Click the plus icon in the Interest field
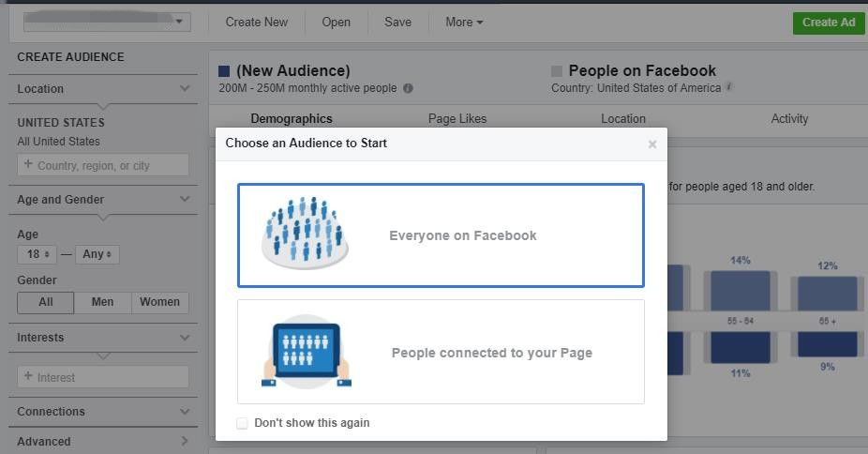The width and height of the screenshot is (868, 454). [28, 376]
